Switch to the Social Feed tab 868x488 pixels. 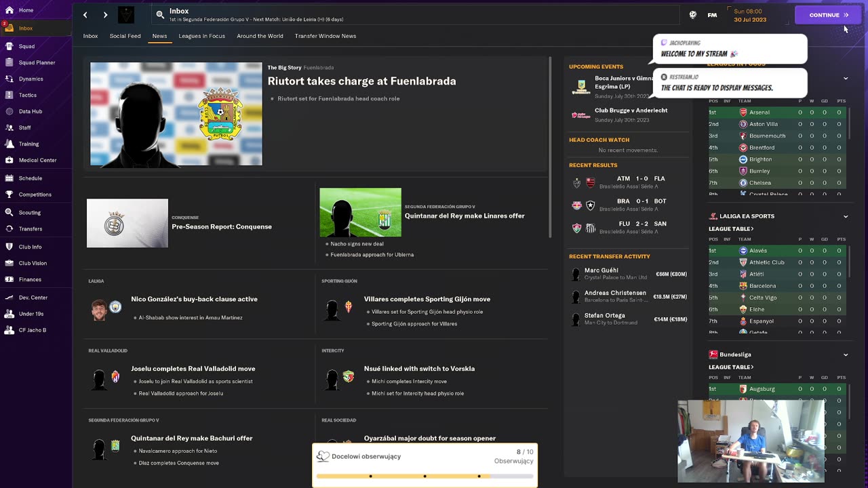pyautogui.click(x=125, y=36)
